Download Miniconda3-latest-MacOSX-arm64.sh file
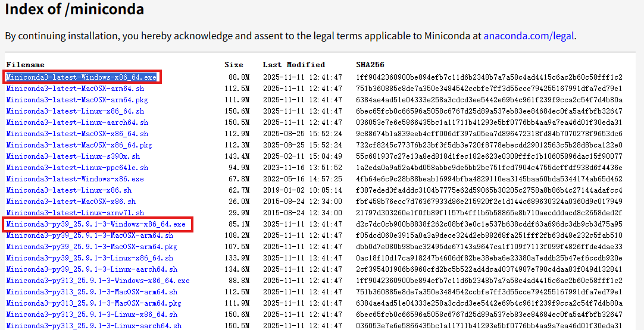 pyautogui.click(x=75, y=89)
